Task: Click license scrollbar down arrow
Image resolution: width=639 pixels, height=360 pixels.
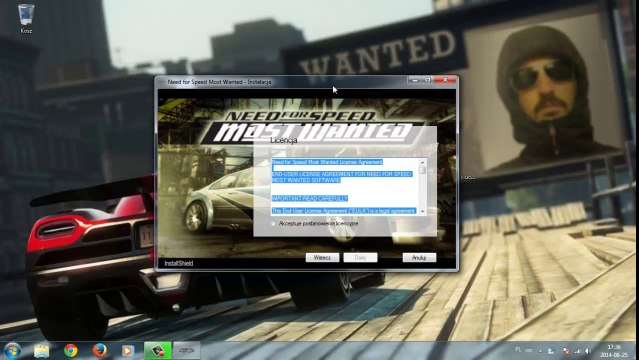Action: (x=422, y=212)
